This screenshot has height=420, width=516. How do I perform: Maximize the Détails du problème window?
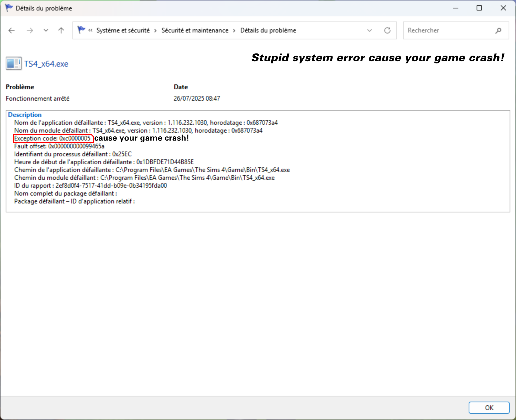point(479,8)
